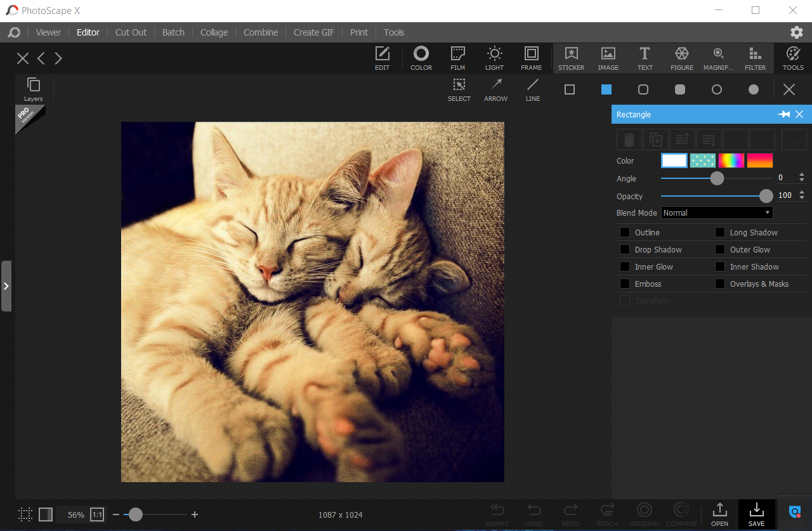Viewport: 812px width, 531px height.
Task: Select the rainbow gradient color swatch
Action: tap(731, 161)
